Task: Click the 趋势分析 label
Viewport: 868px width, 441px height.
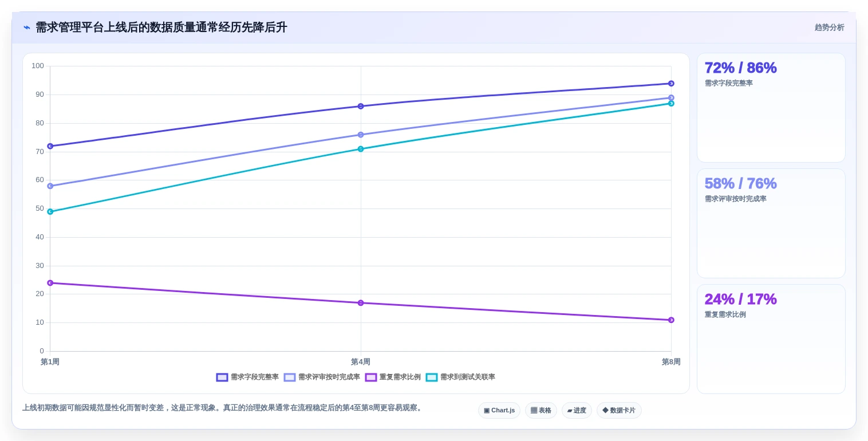Action: (829, 27)
